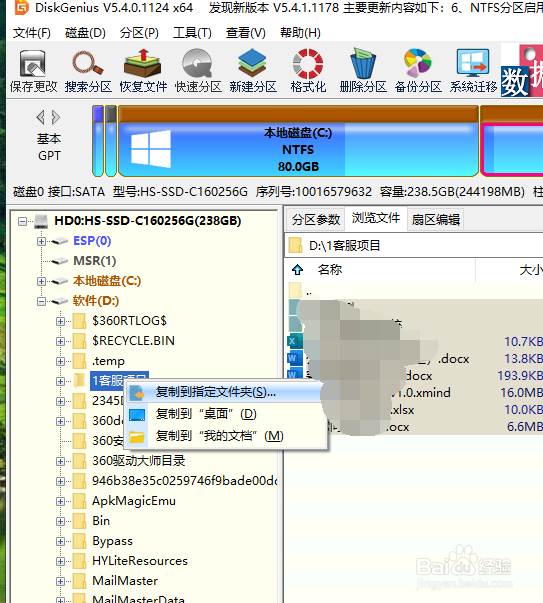
Task: Select the Format (格式化) toolbar icon
Action: [x=308, y=71]
